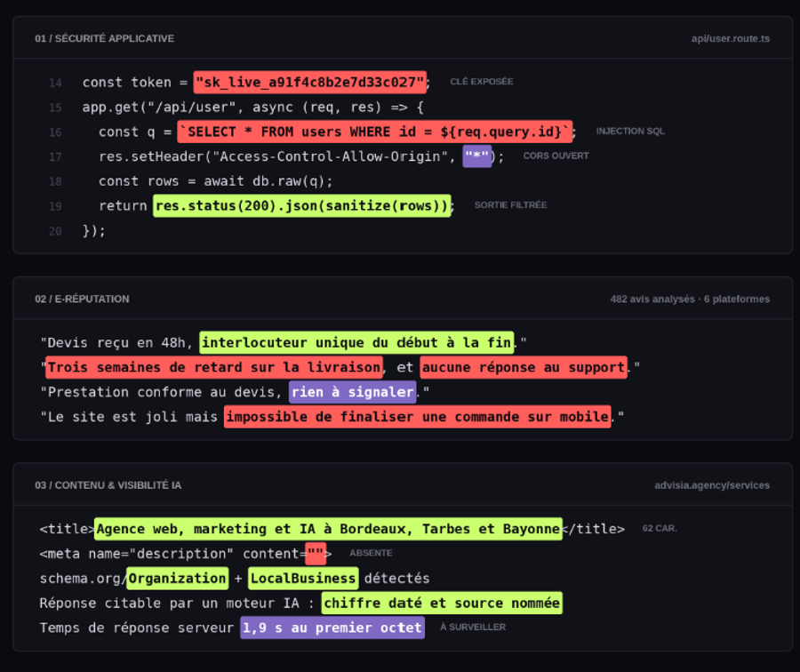This screenshot has width=800, height=672.
Task: Click "aucune réponse au support" red highlight
Action: (524, 367)
